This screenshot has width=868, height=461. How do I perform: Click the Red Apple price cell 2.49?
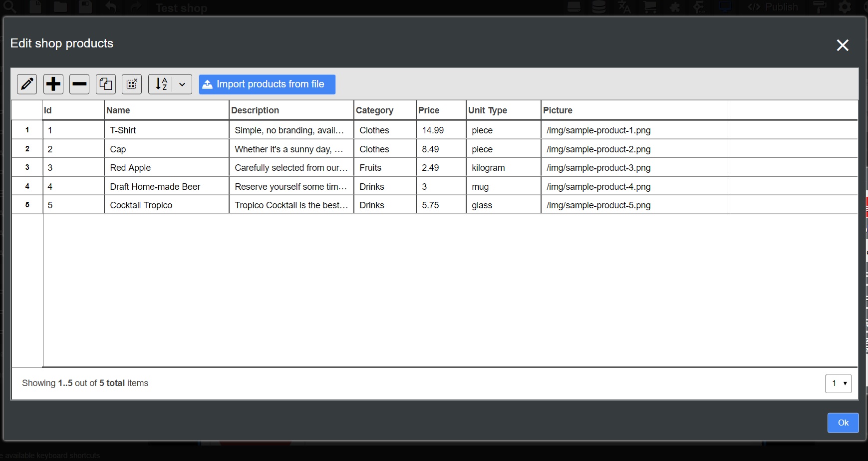(x=441, y=168)
